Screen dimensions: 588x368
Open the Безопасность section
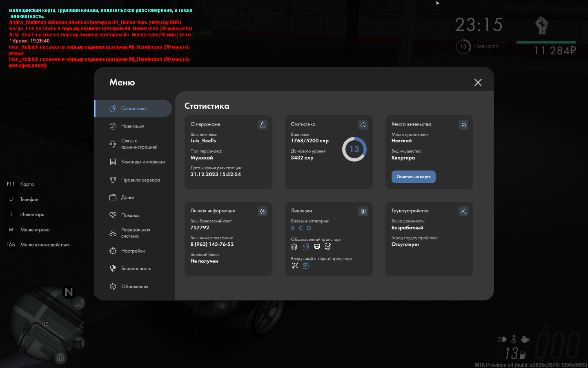pyautogui.click(x=136, y=269)
